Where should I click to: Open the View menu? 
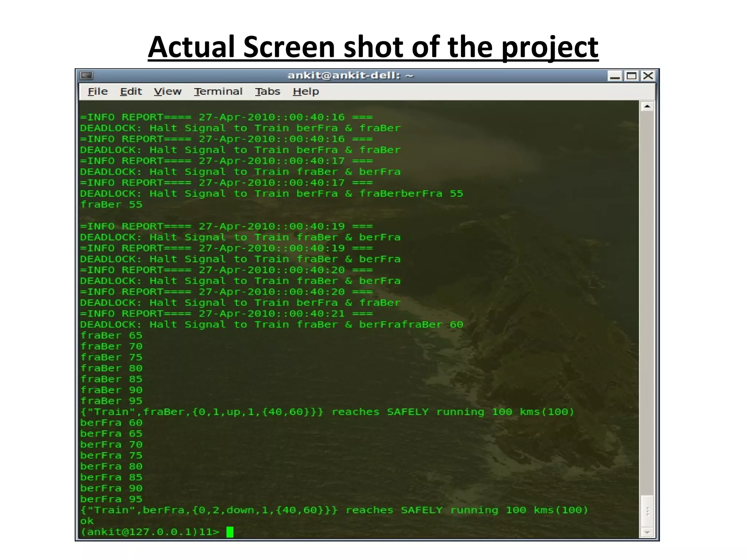click(x=167, y=92)
